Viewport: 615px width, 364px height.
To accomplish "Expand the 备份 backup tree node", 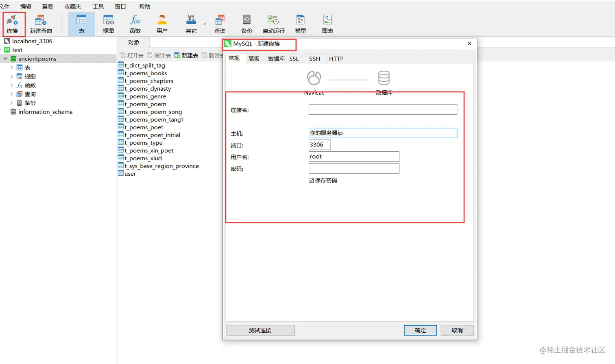I will click(11, 103).
